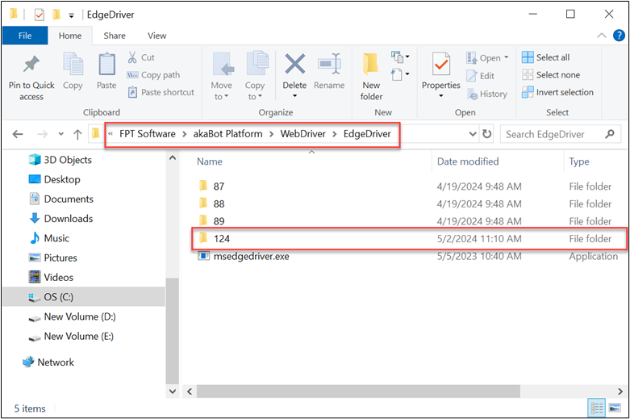The height and width of the screenshot is (419, 630).
Task: Switch to Details view icon
Action: pyautogui.click(x=596, y=408)
